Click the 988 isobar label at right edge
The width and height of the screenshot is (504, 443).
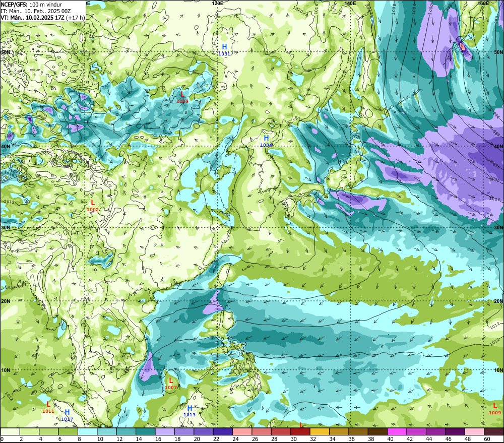point(496,133)
